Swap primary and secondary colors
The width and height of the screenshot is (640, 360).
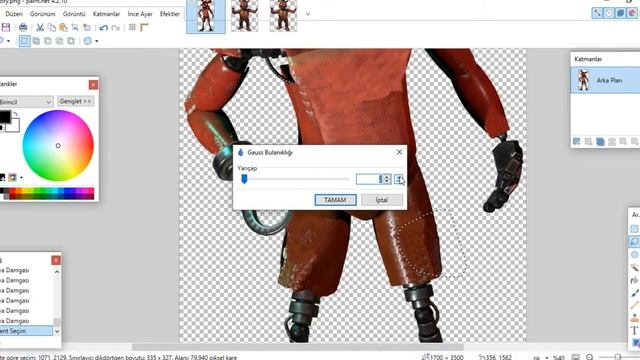[16, 114]
